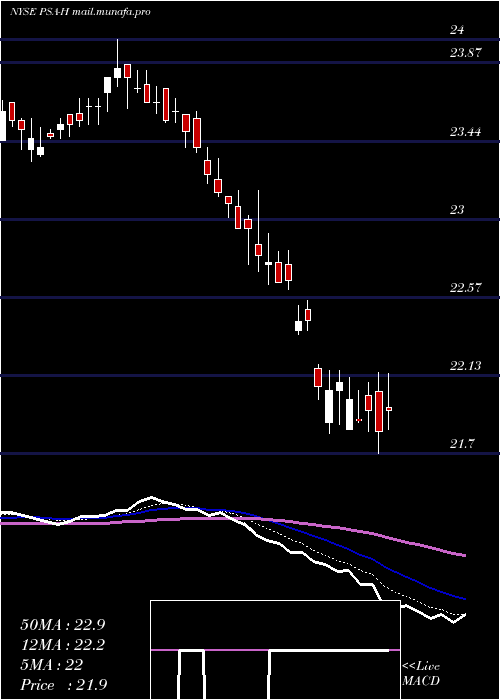This screenshot has height=700, width=500.
Task: Click the 5MA : 22 value
Action: [51, 665]
